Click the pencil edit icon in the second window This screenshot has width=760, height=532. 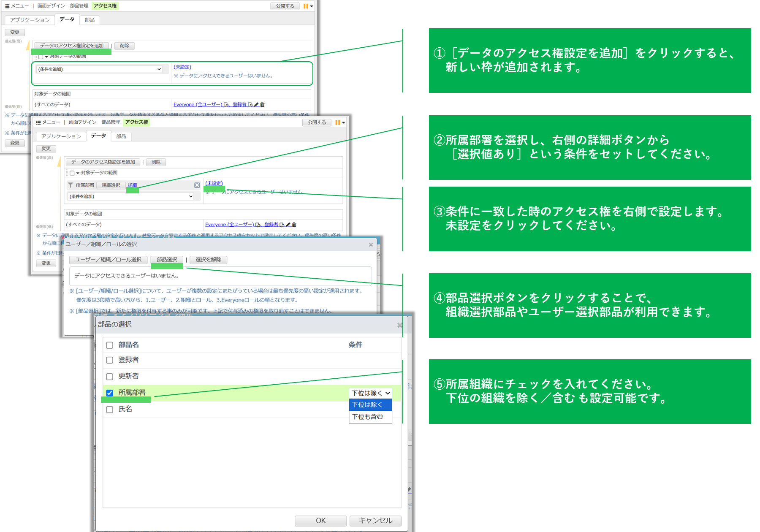[x=288, y=225]
